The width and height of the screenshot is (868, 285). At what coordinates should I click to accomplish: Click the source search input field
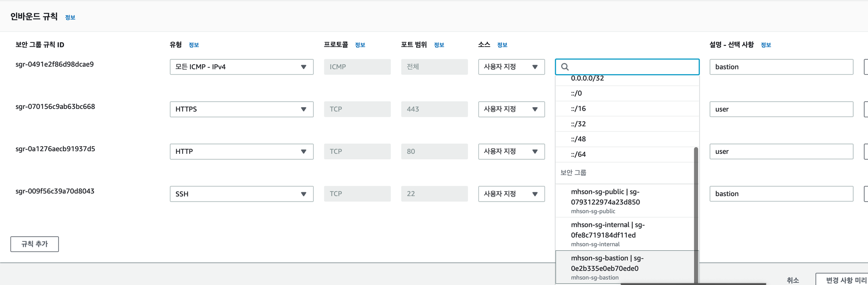[627, 67]
